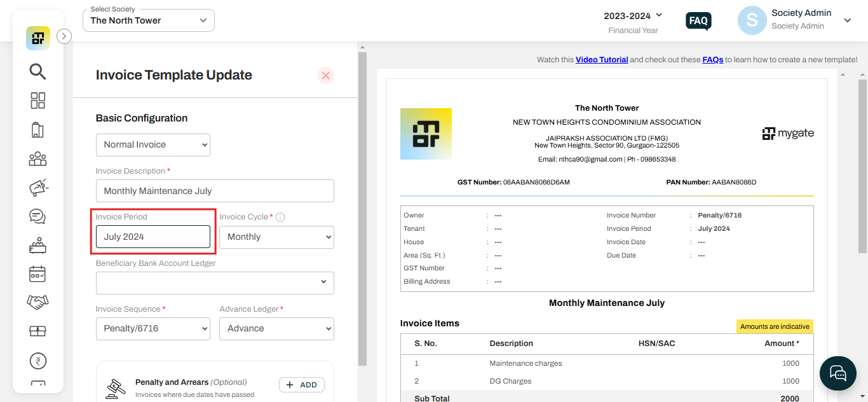Open helpdesk desk icon in sidebar
Image resolution: width=868 pixels, height=402 pixels.
pyautogui.click(x=38, y=245)
